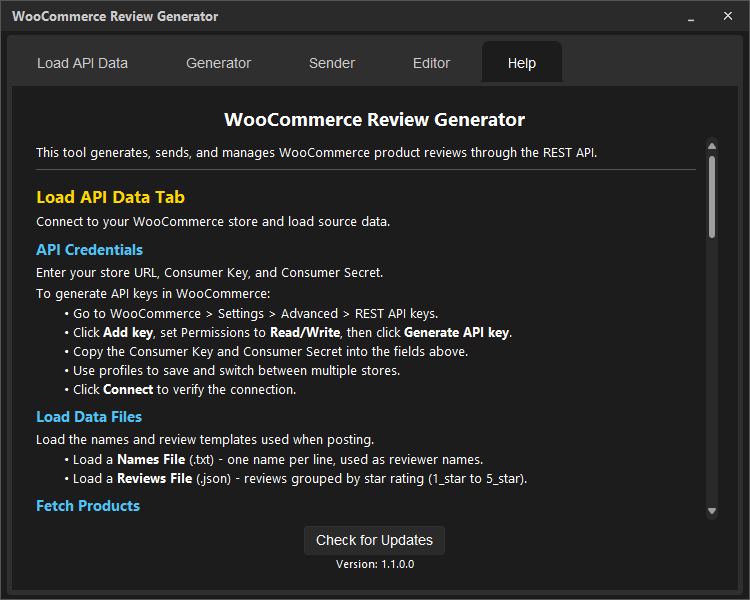Image resolution: width=750 pixels, height=600 pixels.
Task: Click the bold 'Names File' text
Action: click(x=151, y=460)
